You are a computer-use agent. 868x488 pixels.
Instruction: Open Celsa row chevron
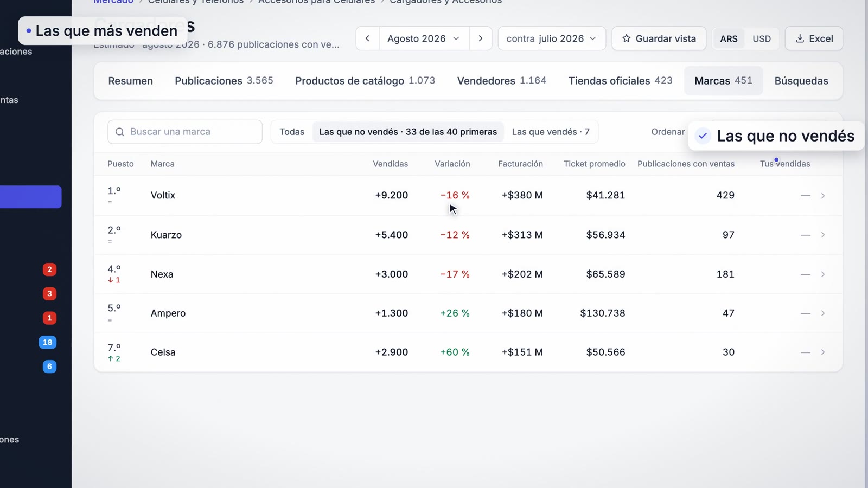tap(823, 352)
